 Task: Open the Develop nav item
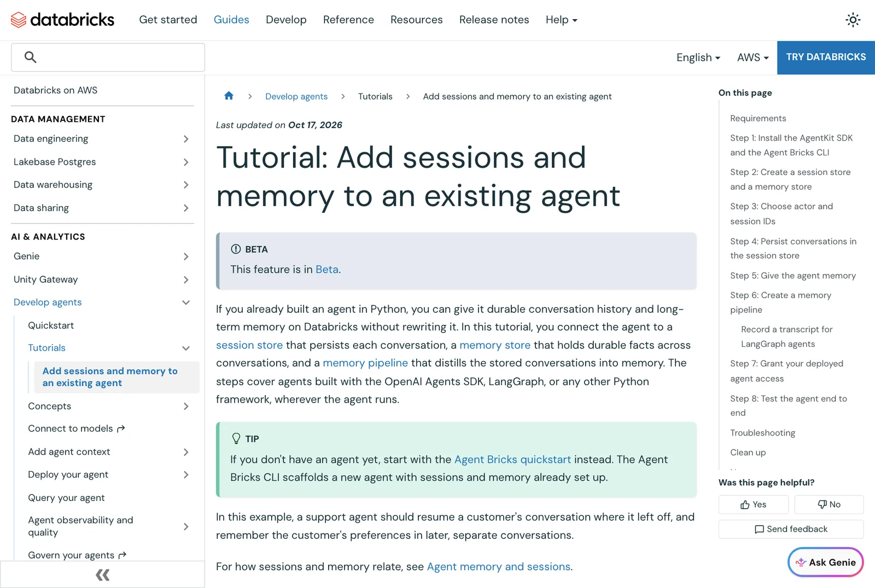(x=286, y=20)
